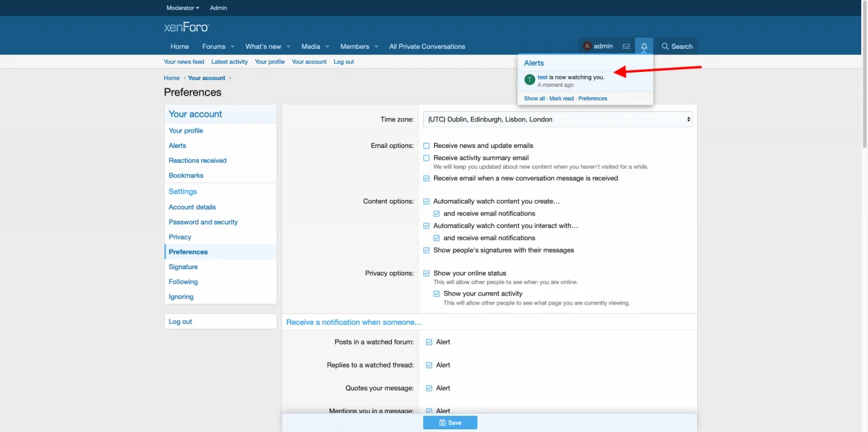Enable Receive news and update emails
Screen dimensions: 868x432
click(427, 146)
